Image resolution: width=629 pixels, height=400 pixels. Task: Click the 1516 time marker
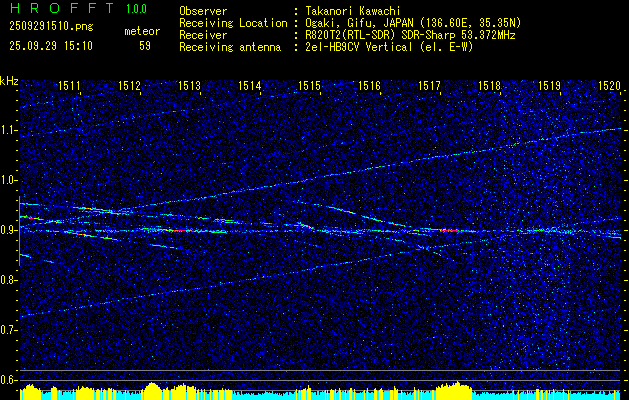click(x=369, y=85)
